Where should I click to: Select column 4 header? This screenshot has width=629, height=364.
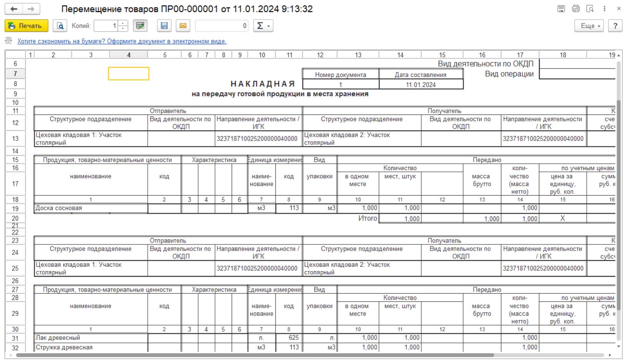pos(128,55)
